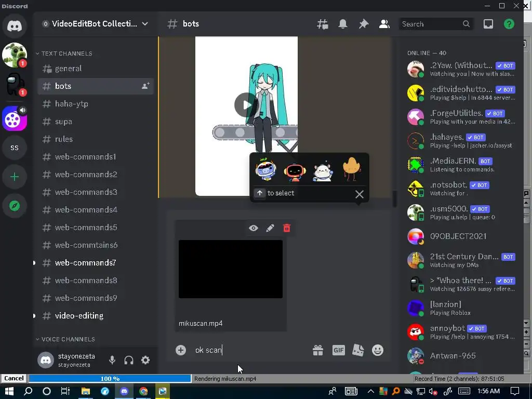Open the green Help icon
Image resolution: width=532 pixels, height=399 pixels.
tap(509, 24)
